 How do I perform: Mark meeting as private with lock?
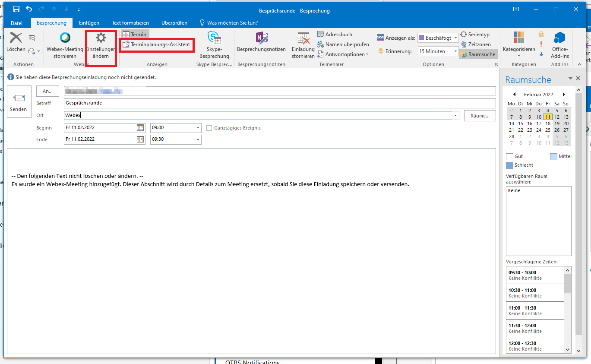[x=541, y=34]
